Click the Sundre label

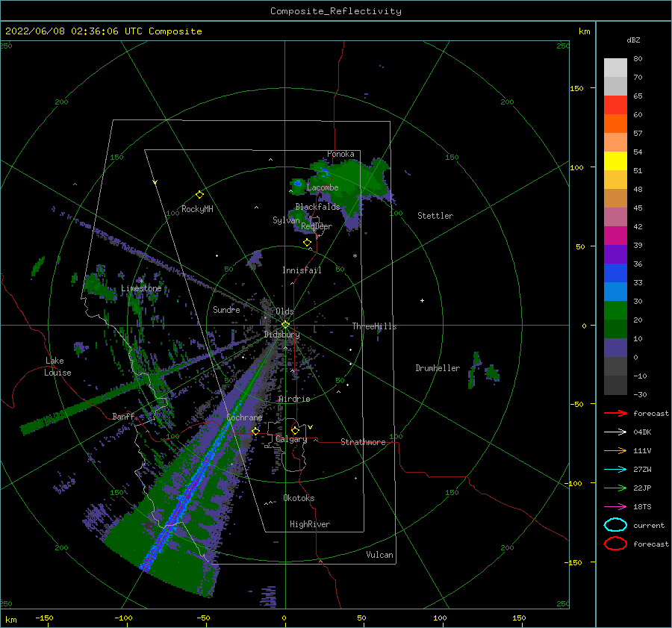click(226, 309)
